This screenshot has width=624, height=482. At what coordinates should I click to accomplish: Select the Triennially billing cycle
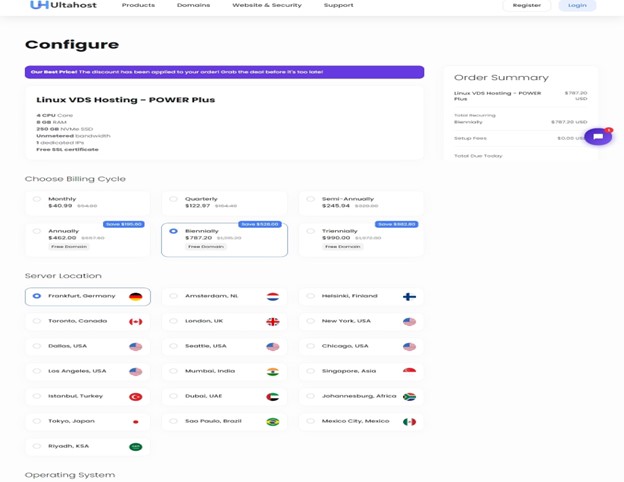[361, 240]
